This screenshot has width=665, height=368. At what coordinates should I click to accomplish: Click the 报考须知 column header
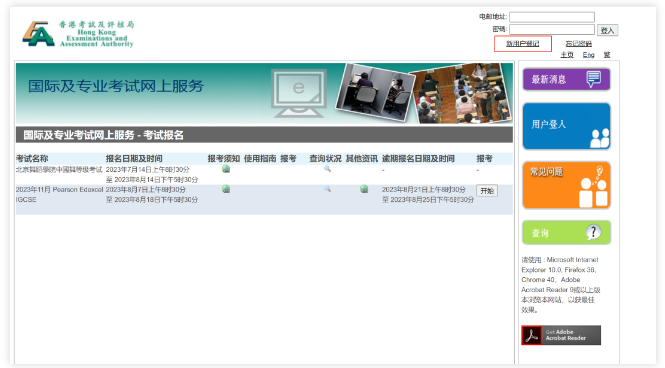224,159
